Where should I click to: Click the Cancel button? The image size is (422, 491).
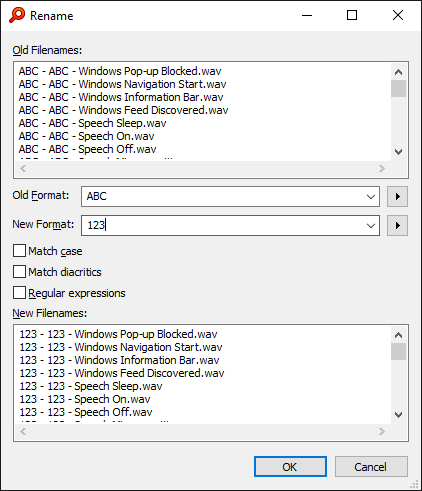coord(371,467)
